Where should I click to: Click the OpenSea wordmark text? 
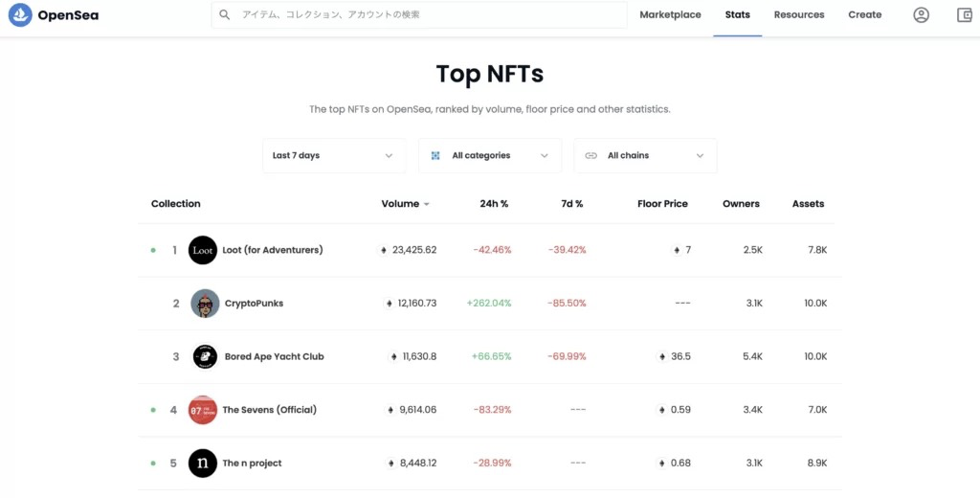[68, 15]
